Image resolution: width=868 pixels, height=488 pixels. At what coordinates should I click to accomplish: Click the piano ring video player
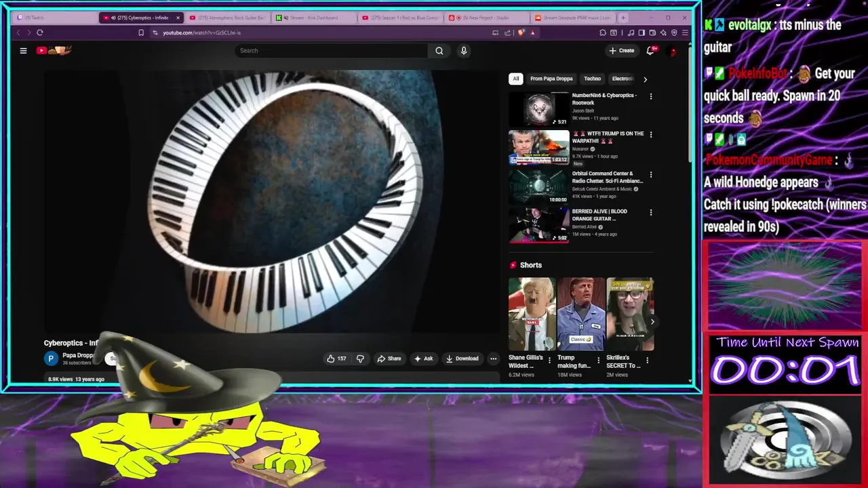271,201
